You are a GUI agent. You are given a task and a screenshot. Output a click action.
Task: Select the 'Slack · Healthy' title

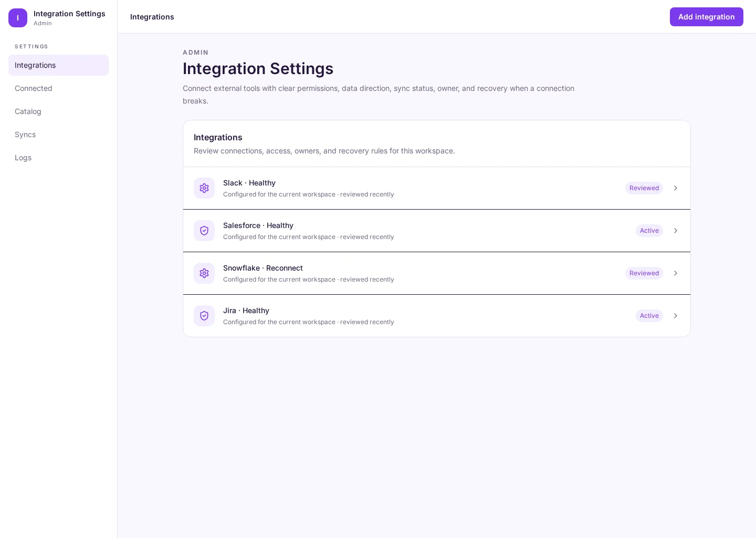(x=249, y=183)
